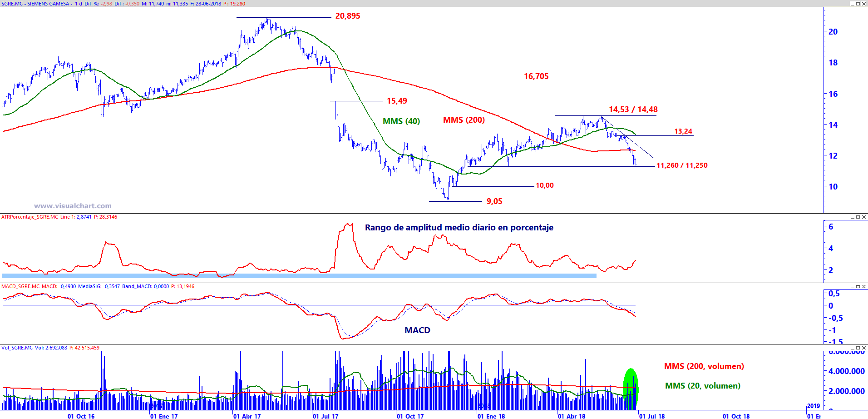The width and height of the screenshot is (868, 419).
Task: Select the green volume highlight ellipse
Action: click(x=631, y=388)
